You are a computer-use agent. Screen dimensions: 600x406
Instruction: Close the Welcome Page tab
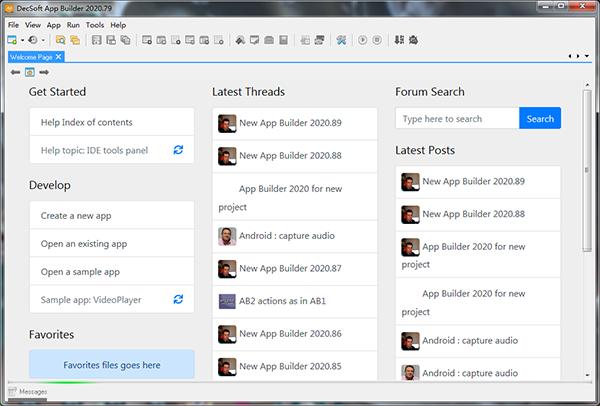point(58,57)
